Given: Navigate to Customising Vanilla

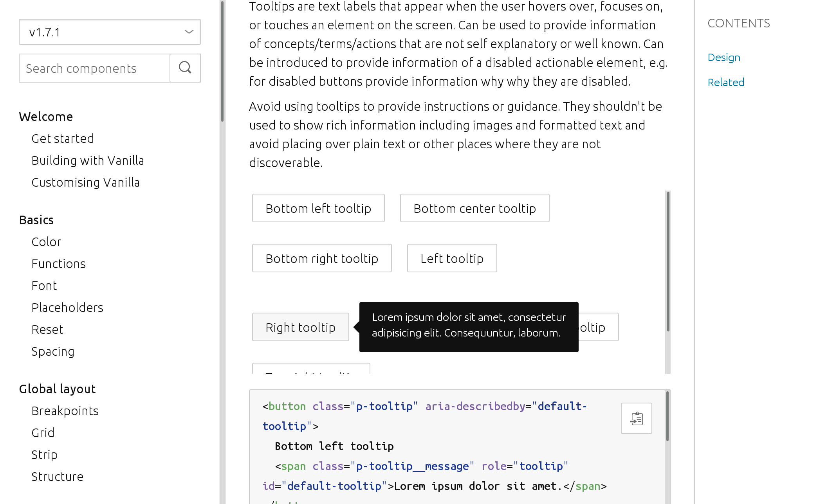Looking at the screenshot, I should pos(85,182).
